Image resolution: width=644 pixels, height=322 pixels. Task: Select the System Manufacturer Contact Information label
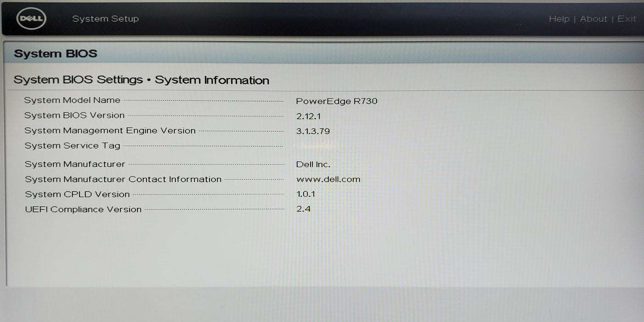(123, 179)
